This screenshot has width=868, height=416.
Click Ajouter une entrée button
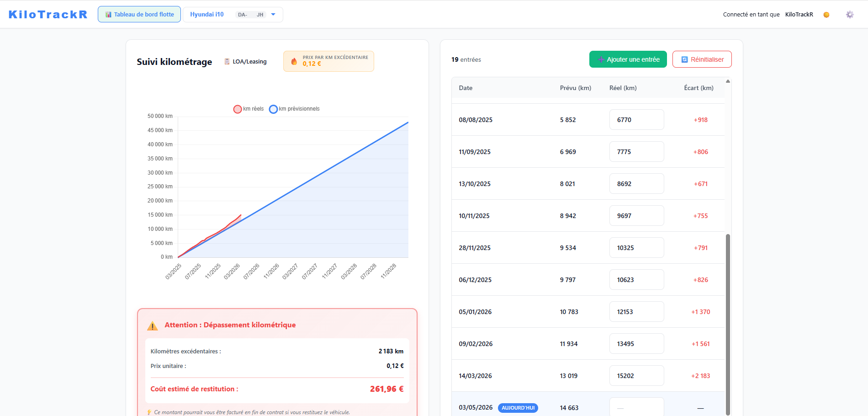click(x=628, y=59)
